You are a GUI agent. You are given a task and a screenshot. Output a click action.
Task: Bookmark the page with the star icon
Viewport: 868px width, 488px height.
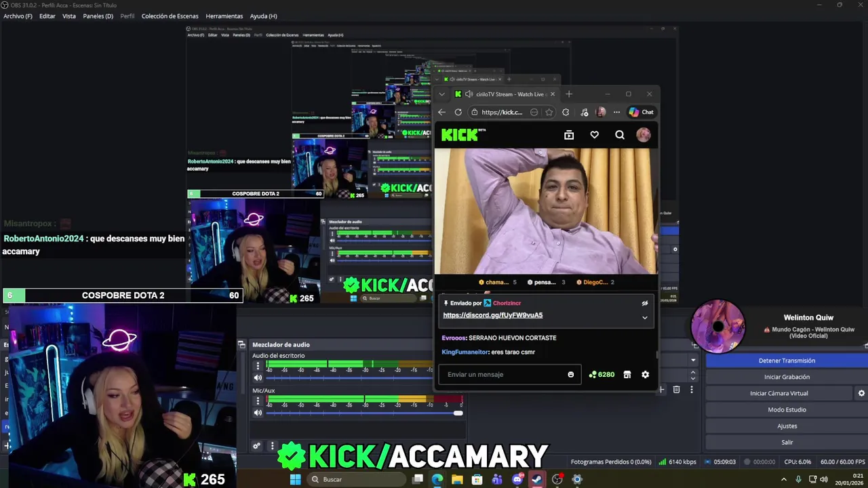(549, 112)
